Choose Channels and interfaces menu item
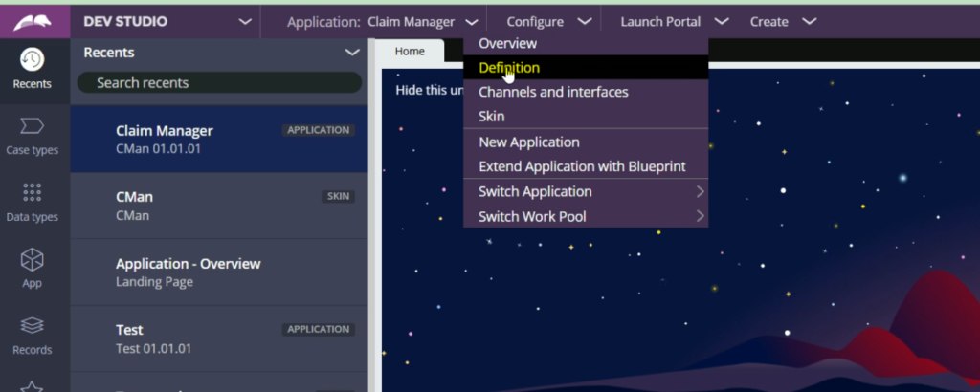 (x=586, y=92)
